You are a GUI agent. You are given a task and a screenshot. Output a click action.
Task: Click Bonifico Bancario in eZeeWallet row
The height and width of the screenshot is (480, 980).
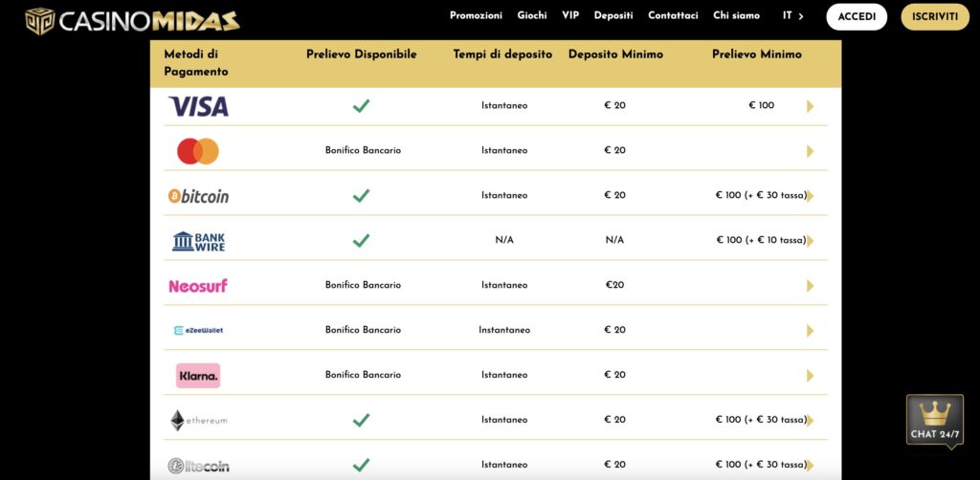pos(363,330)
